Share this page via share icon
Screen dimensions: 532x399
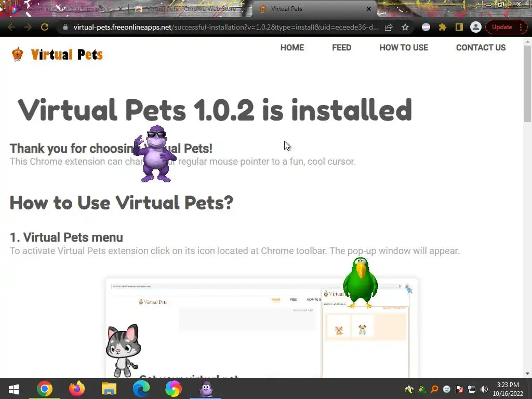[389, 27]
